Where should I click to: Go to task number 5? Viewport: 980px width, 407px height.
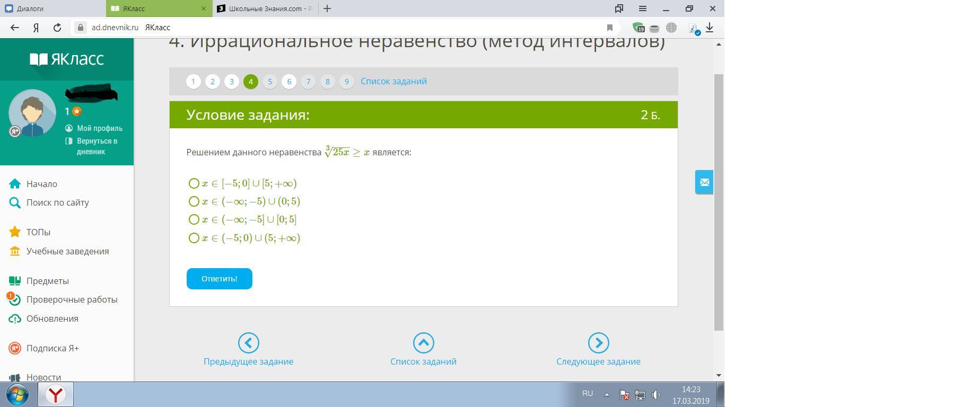(x=270, y=82)
